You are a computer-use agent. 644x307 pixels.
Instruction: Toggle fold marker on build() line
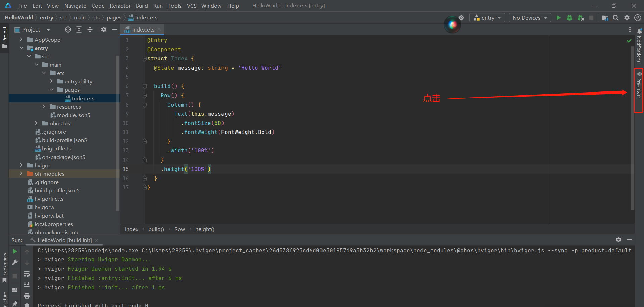click(145, 86)
